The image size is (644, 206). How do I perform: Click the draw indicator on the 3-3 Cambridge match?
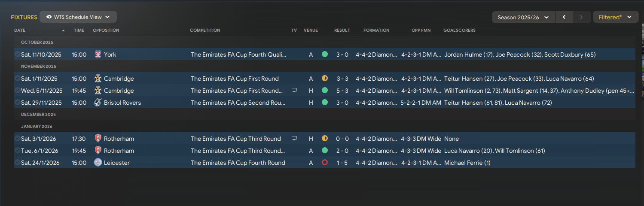[325, 79]
